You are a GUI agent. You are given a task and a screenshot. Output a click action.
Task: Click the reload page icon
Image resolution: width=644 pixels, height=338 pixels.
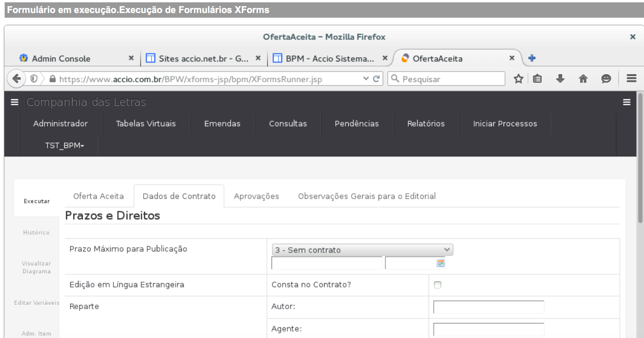coord(377,79)
